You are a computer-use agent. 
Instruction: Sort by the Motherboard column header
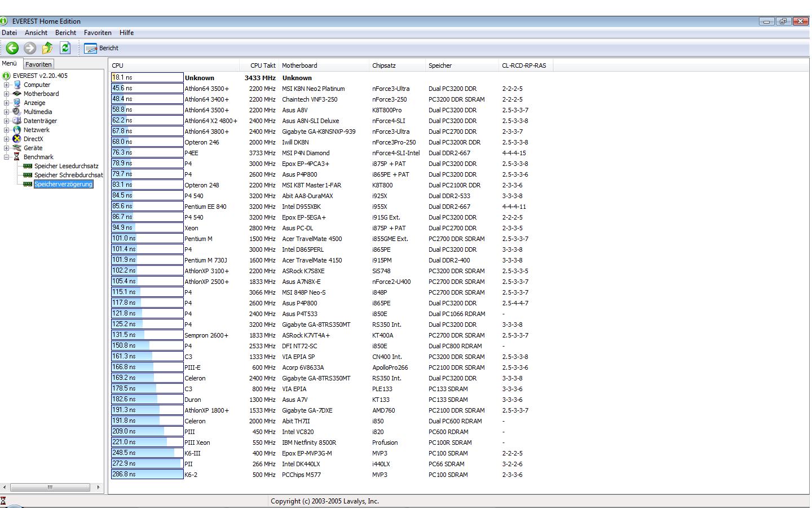coord(324,65)
